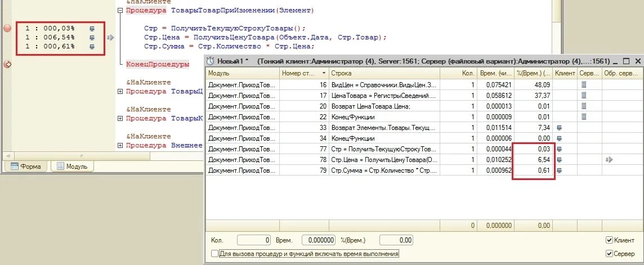Click the server-call arrow beside Стр.Цена code line
Screen dimensions: 644x265
click(x=110, y=38)
